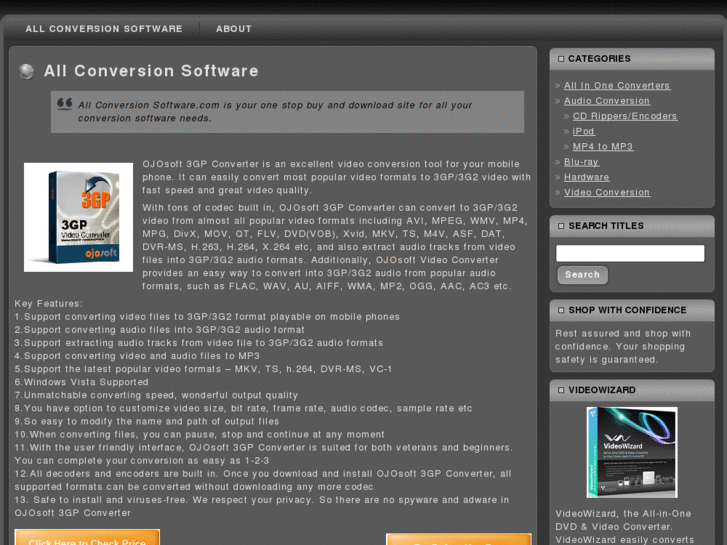This screenshot has width=727, height=545.
Task: Open Video Conversion category
Action: [607, 192]
